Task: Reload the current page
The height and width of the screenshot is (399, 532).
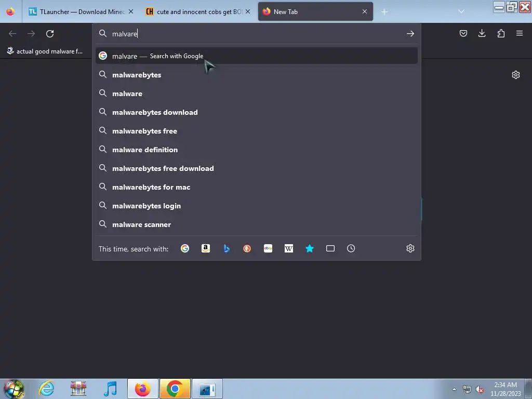Action: coord(50,34)
